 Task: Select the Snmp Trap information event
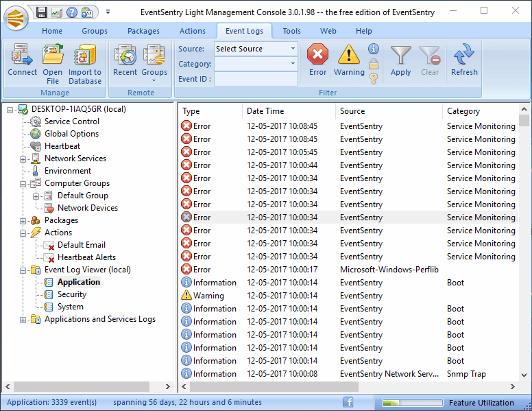click(348, 374)
